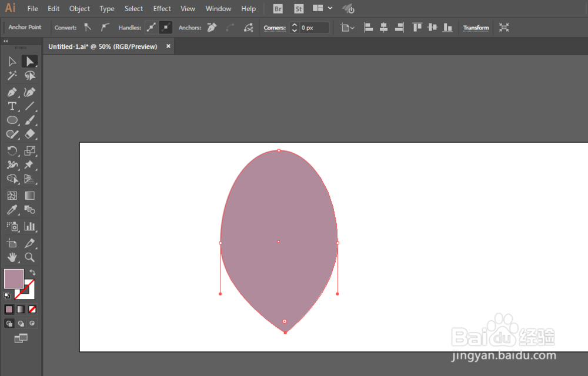588x376 pixels.
Task: Toggle Draw Normal mode
Action: coord(9,323)
